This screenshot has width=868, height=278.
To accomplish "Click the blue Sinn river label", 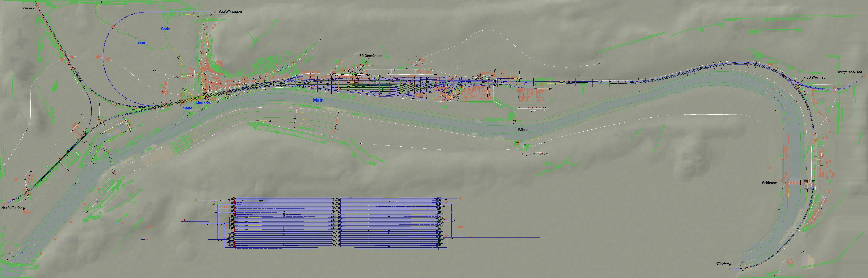I will click(141, 42).
